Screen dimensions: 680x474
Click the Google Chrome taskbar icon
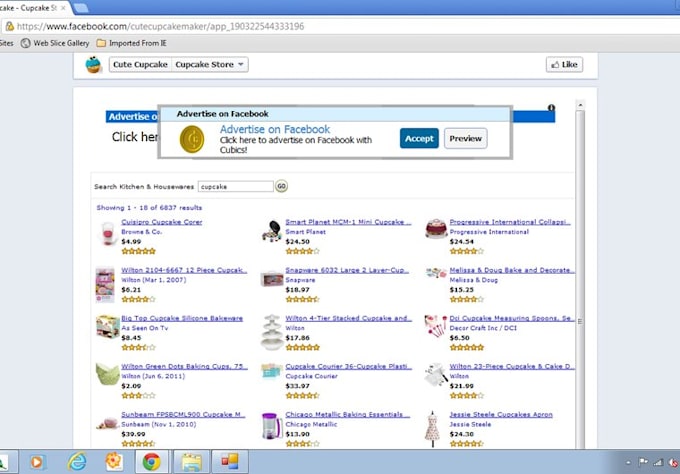coord(151,462)
